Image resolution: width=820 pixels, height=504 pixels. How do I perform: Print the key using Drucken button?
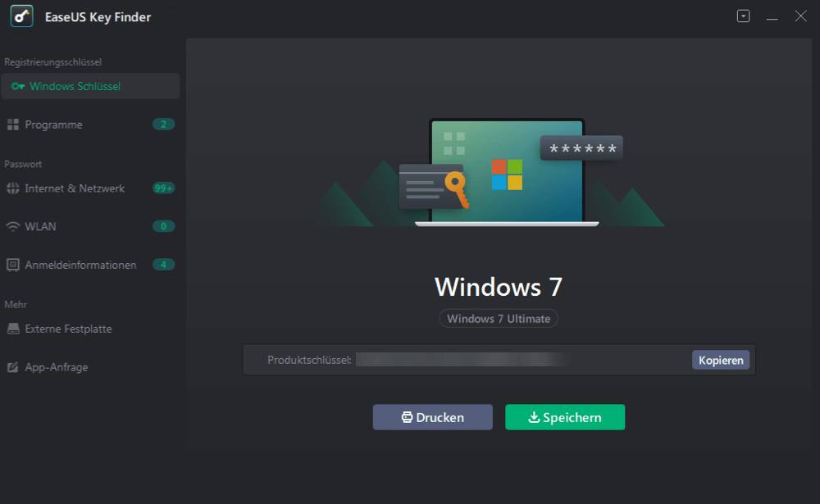pos(432,417)
